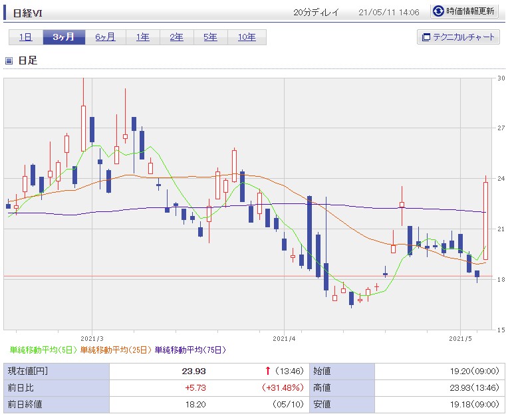
Task: Click the y-axis label 30
Action: click(501, 78)
